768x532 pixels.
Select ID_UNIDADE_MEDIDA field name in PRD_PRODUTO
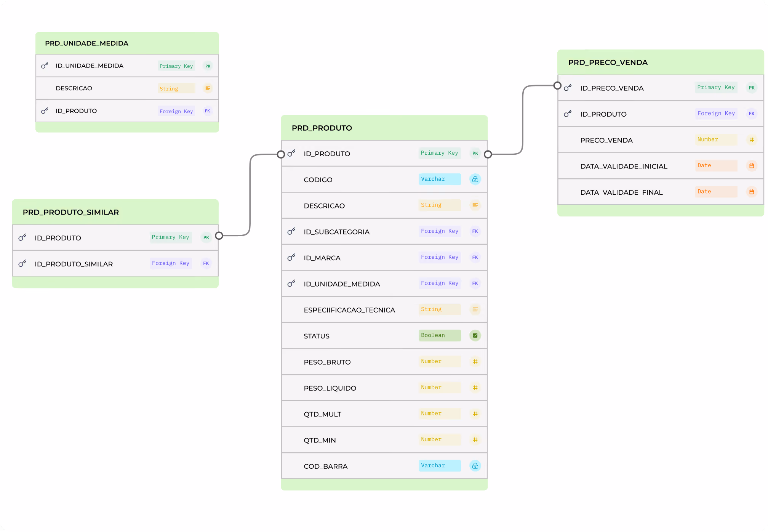pos(342,284)
